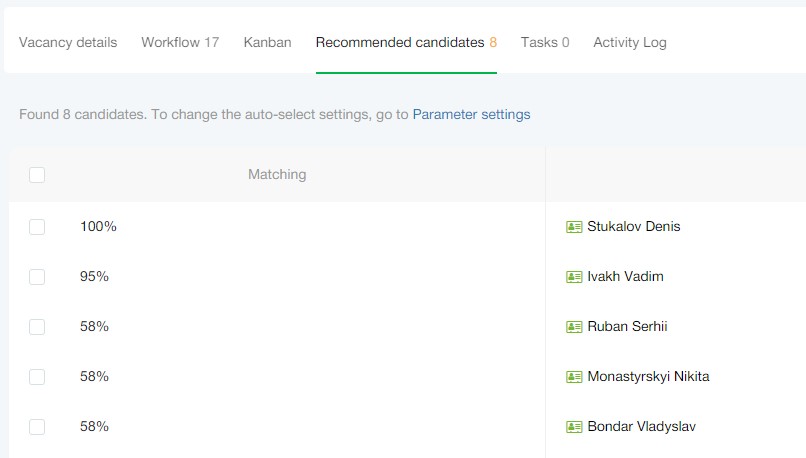Viewport: 806px width, 458px height.
Task: Click the profile card icon beside Monastyrskyi Nikita
Action: [x=574, y=377]
